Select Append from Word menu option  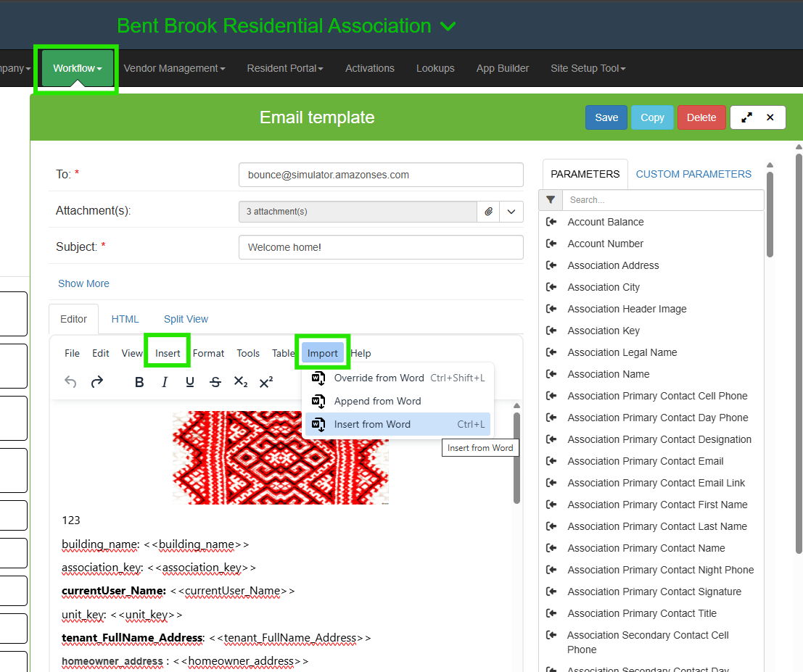(377, 401)
